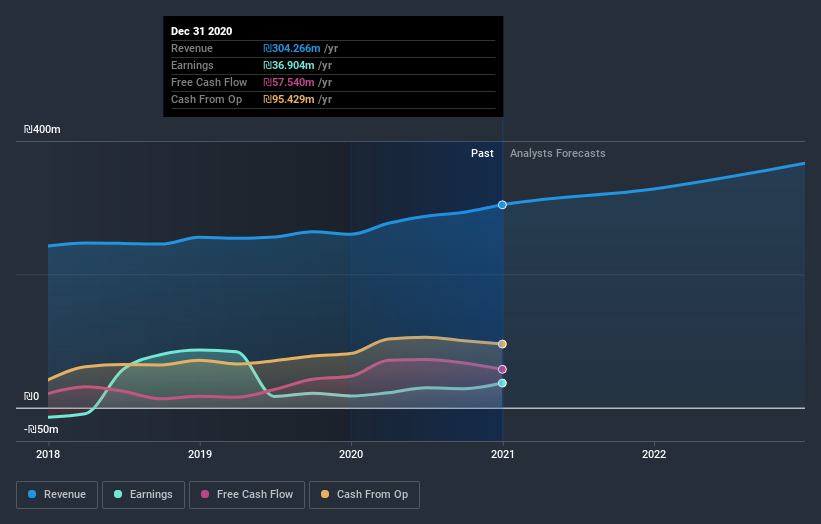
Task: Click the ₪400m y-axis label
Action: coord(42,129)
